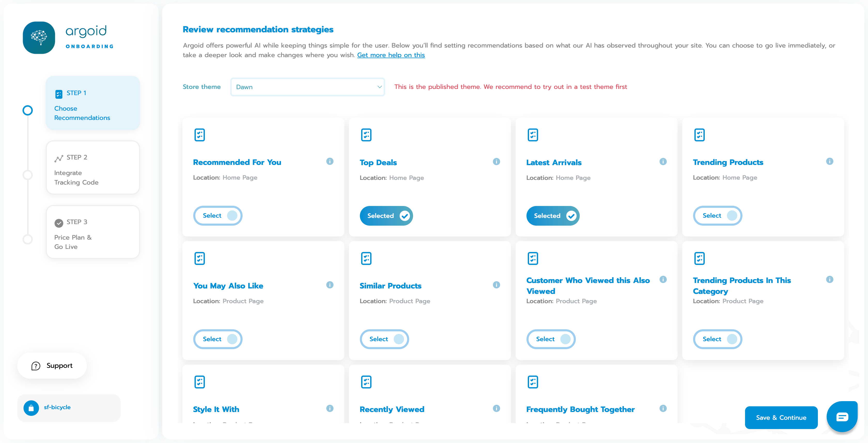Click info icon for Frequently Bought Together

tap(663, 408)
